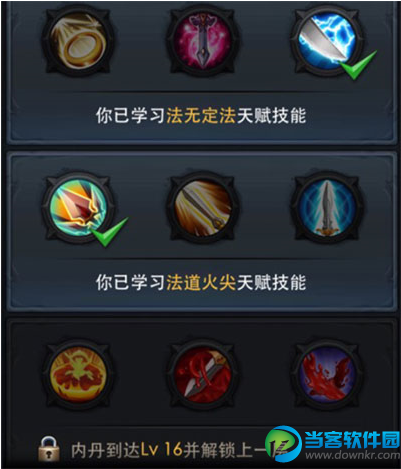Viewport: 401px width, 469px height.
Task: Select the golden light sword talent icon
Action: [x=203, y=207]
